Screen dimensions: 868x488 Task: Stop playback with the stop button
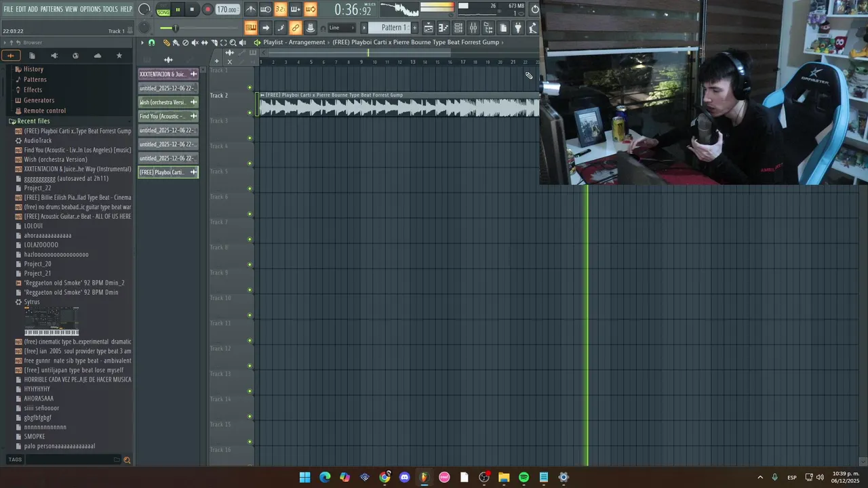(x=192, y=9)
